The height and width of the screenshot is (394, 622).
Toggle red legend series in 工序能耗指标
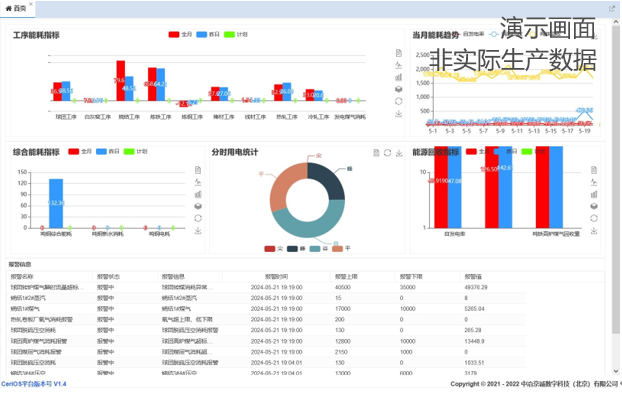(x=180, y=35)
